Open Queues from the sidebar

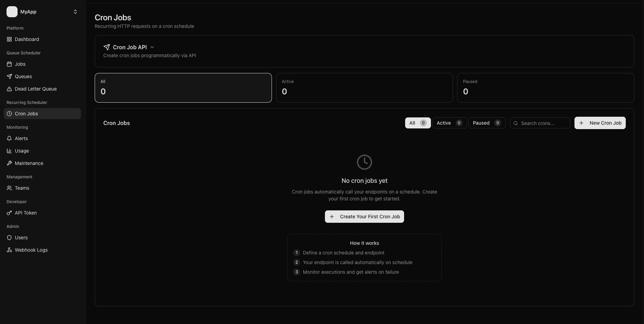(x=23, y=76)
